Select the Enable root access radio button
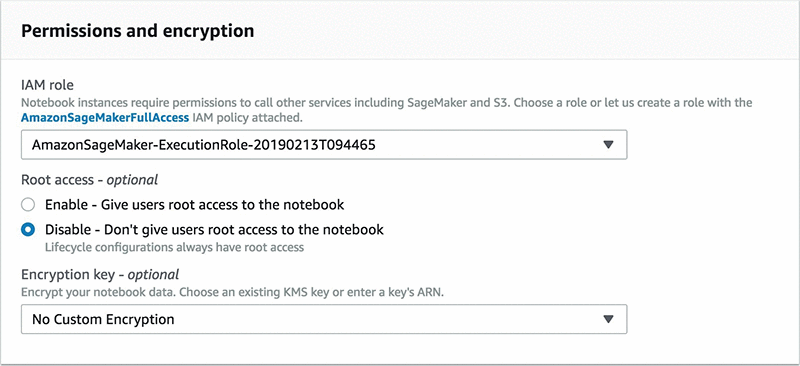This screenshot has width=800, height=366. [28, 205]
